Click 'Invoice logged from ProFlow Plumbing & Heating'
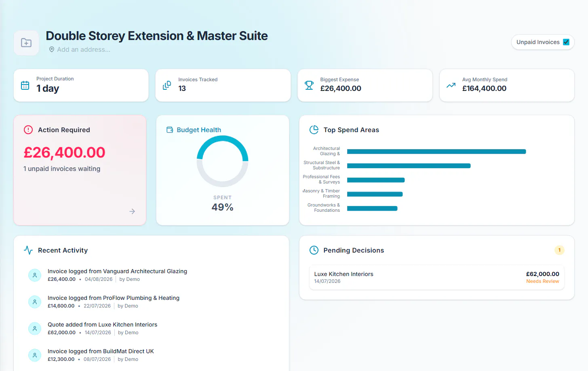This screenshot has width=588, height=371. 114,298
